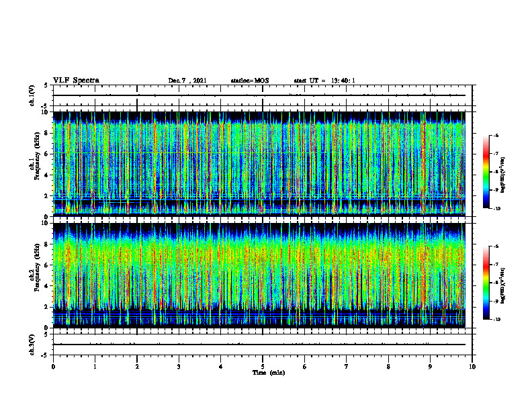Screen dimensions: 532x411
Task: Click the -5 volt tick label on ch.3(V) axis
Action: (x=46, y=355)
